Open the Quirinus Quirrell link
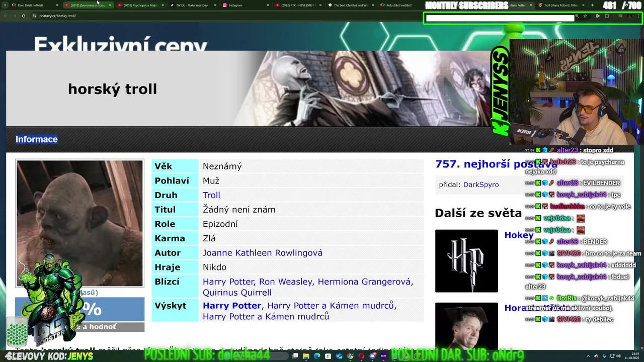The height and width of the screenshot is (362, 644). tap(237, 293)
